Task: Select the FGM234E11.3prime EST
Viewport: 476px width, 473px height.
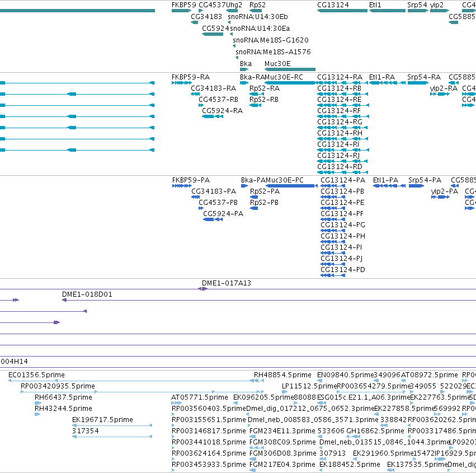Action: point(253,437)
